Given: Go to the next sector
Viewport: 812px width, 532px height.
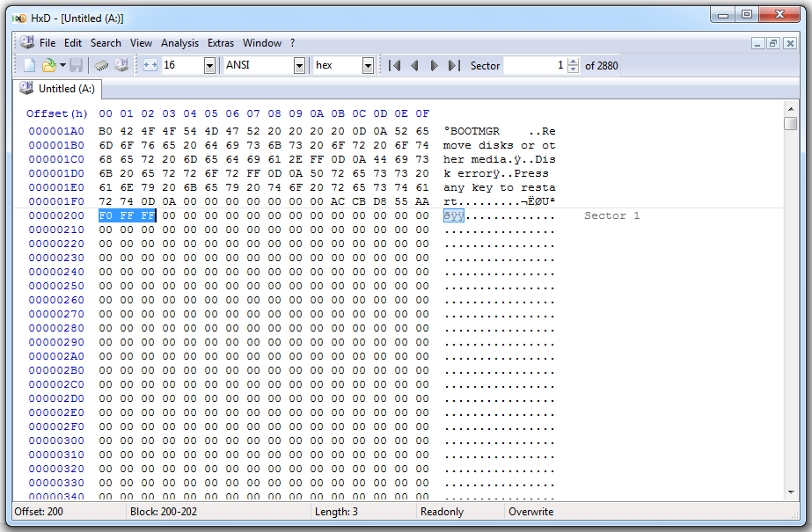Looking at the screenshot, I should pos(434,66).
